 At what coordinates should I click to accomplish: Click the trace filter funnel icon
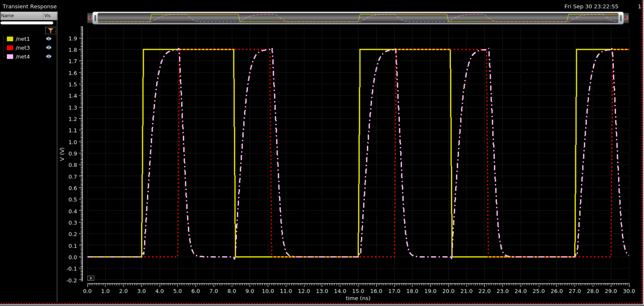tap(51, 30)
